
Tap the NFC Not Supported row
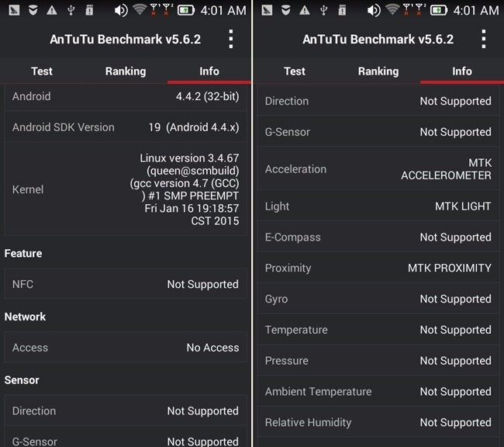coord(126,284)
